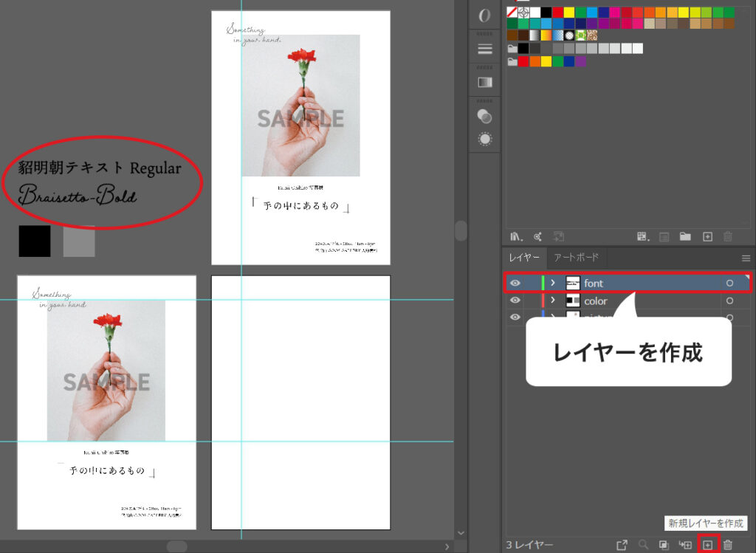Screen dimensions: 756x553
Task: Expand the font layer contents
Action: [552, 283]
